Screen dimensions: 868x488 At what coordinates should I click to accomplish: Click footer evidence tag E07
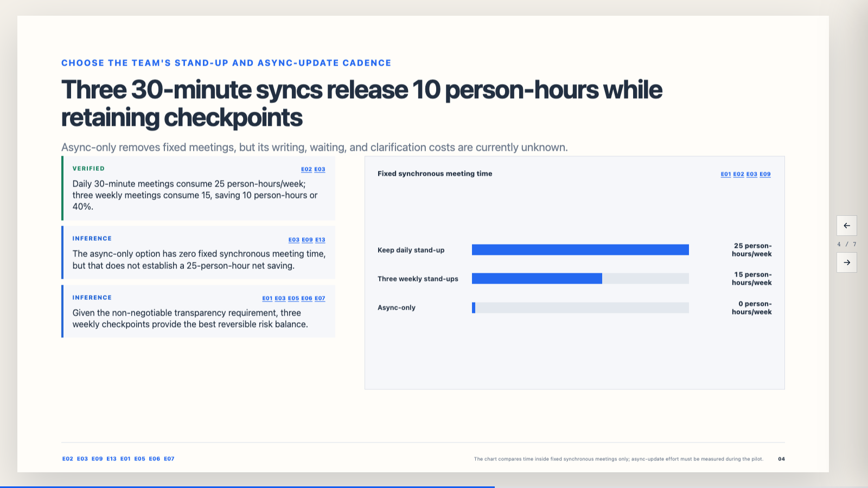(169, 459)
